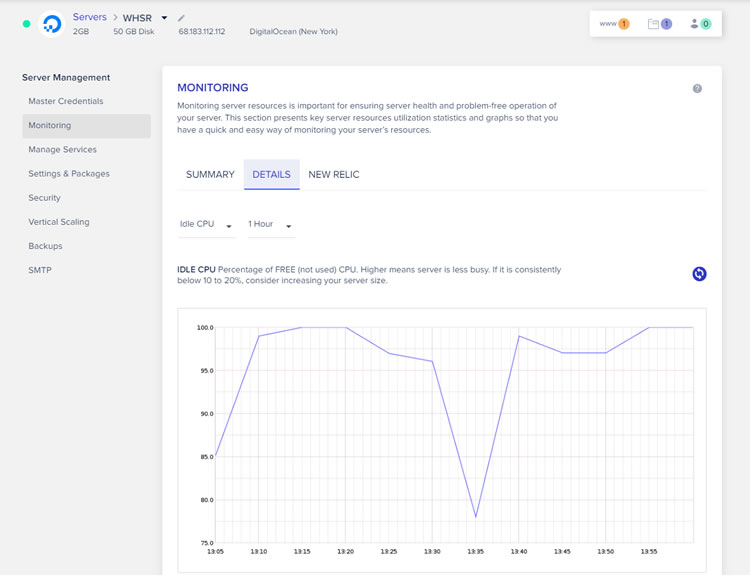
Task: Click DigitalOcean (New York) provider text
Action: point(293,32)
